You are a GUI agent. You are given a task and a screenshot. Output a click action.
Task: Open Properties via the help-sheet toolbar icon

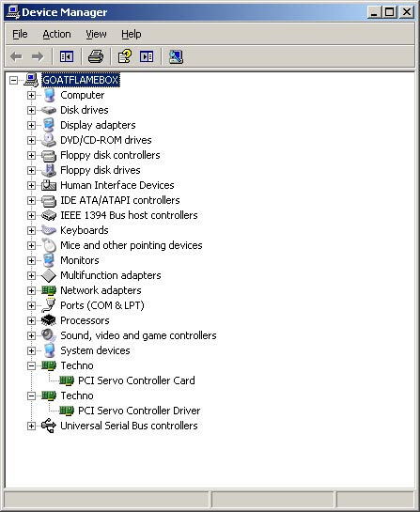tap(125, 56)
